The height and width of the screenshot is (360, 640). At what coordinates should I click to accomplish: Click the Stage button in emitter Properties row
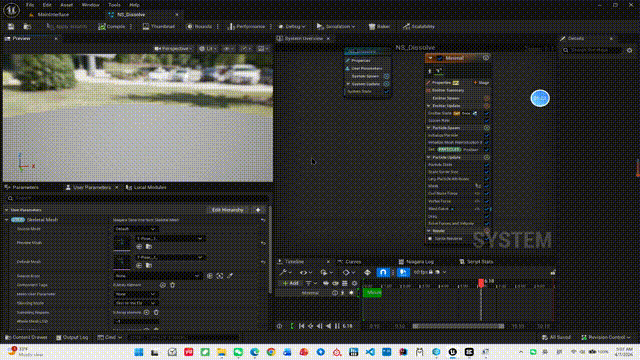pos(482,83)
